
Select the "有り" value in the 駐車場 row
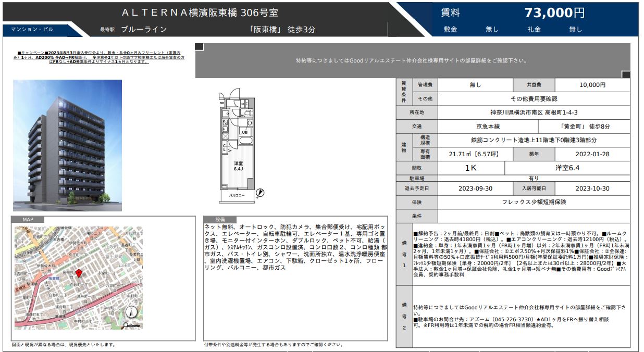pyautogui.click(x=534, y=178)
